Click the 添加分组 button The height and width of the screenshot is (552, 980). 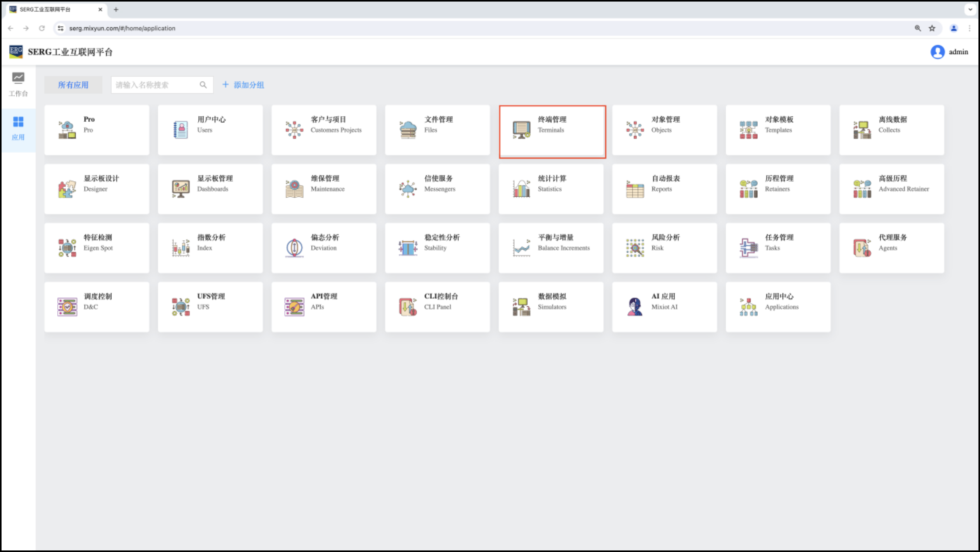[243, 85]
